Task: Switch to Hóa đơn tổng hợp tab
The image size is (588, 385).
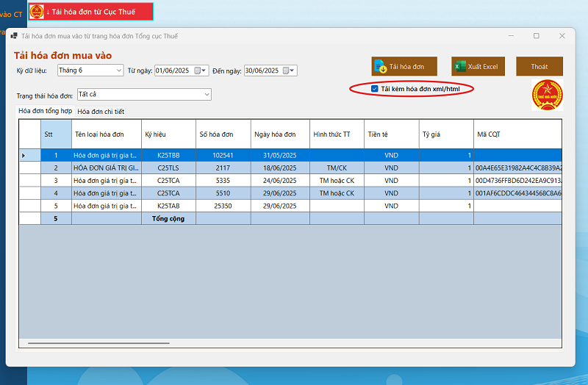Action: [x=45, y=111]
